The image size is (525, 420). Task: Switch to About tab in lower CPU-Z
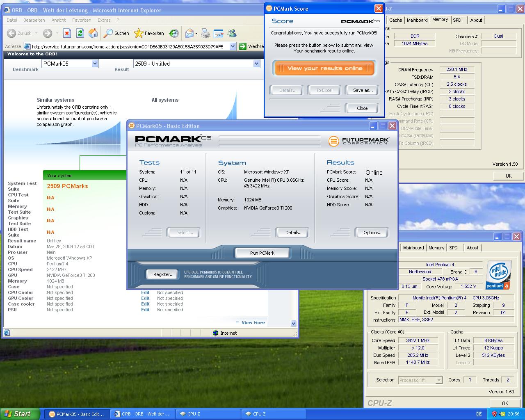click(472, 248)
